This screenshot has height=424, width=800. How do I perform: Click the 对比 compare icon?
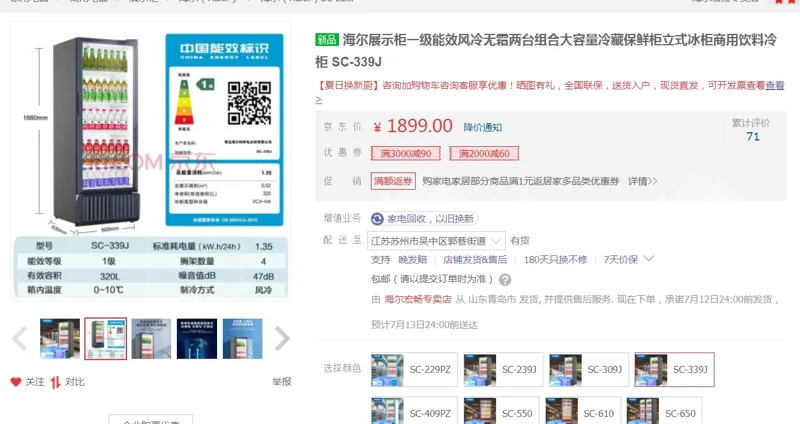pyautogui.click(x=55, y=382)
